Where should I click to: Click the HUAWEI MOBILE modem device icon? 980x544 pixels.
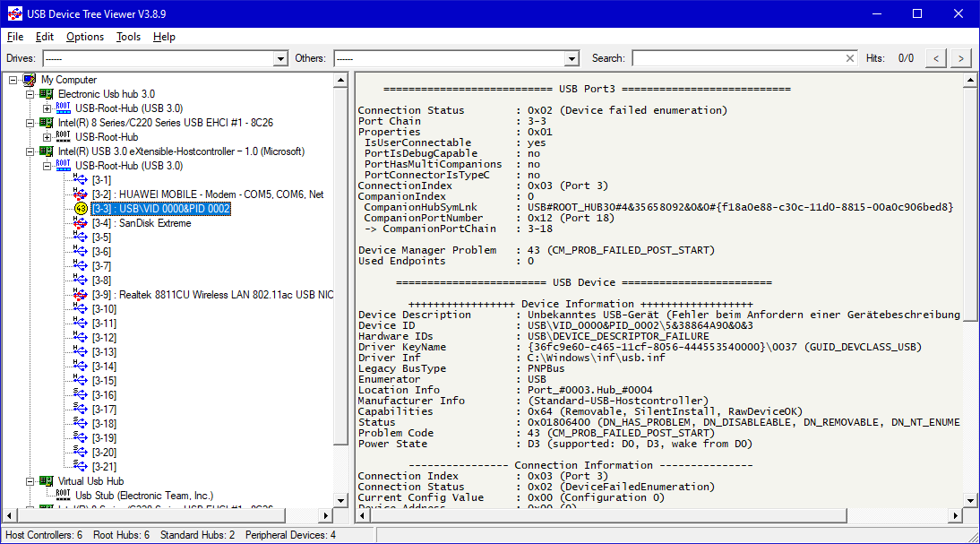(x=80, y=194)
